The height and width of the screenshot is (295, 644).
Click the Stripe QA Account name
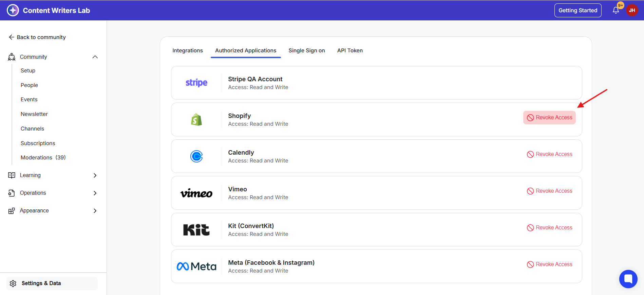[x=255, y=79]
